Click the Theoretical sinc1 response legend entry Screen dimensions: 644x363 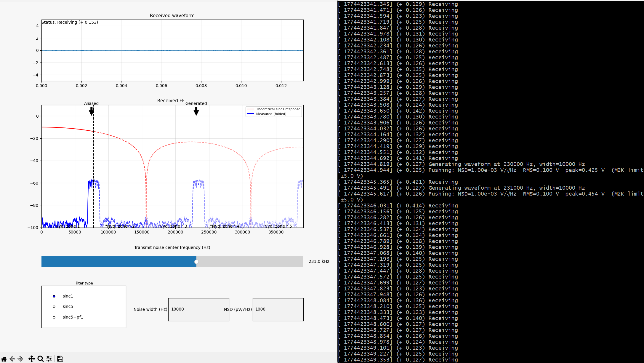tap(273, 109)
